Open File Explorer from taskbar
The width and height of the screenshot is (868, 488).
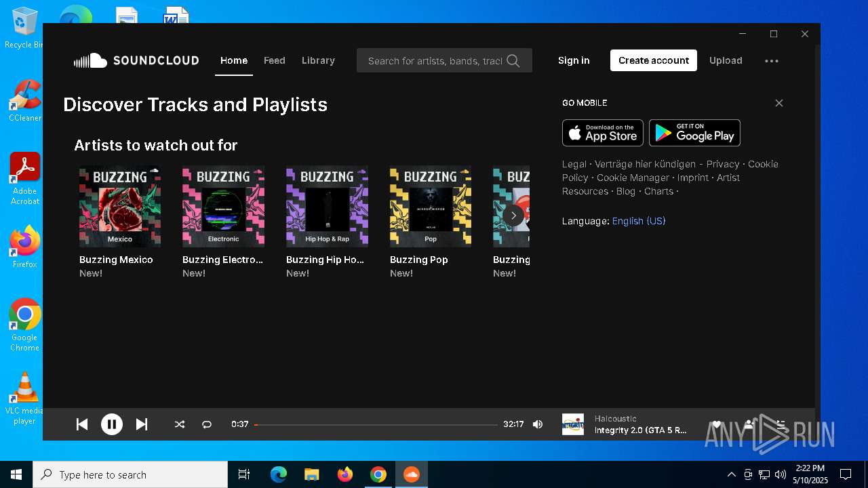[x=312, y=474]
